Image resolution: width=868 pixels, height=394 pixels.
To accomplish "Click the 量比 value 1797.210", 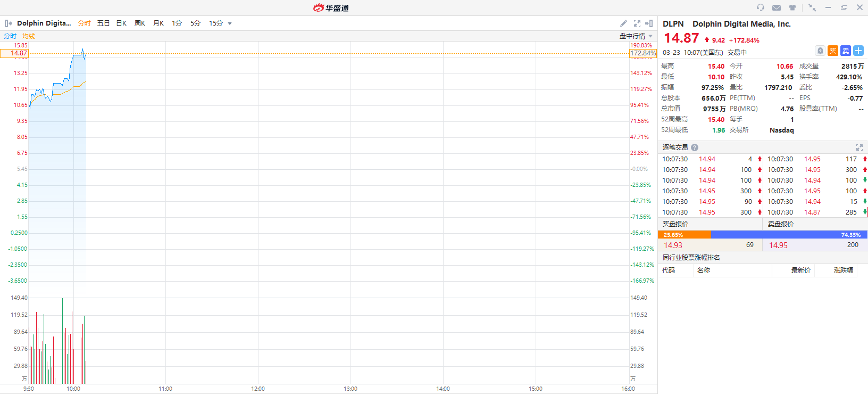I will point(778,88).
